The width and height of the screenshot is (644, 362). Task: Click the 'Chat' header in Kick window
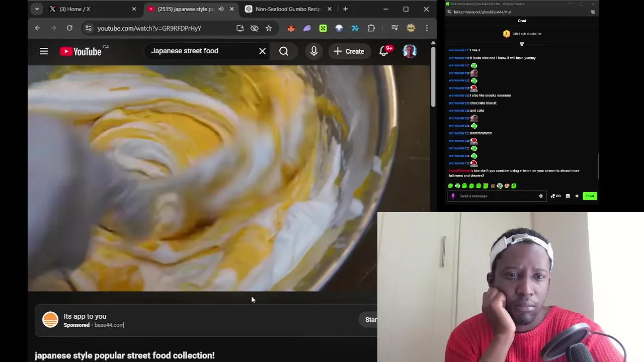pyautogui.click(x=522, y=21)
